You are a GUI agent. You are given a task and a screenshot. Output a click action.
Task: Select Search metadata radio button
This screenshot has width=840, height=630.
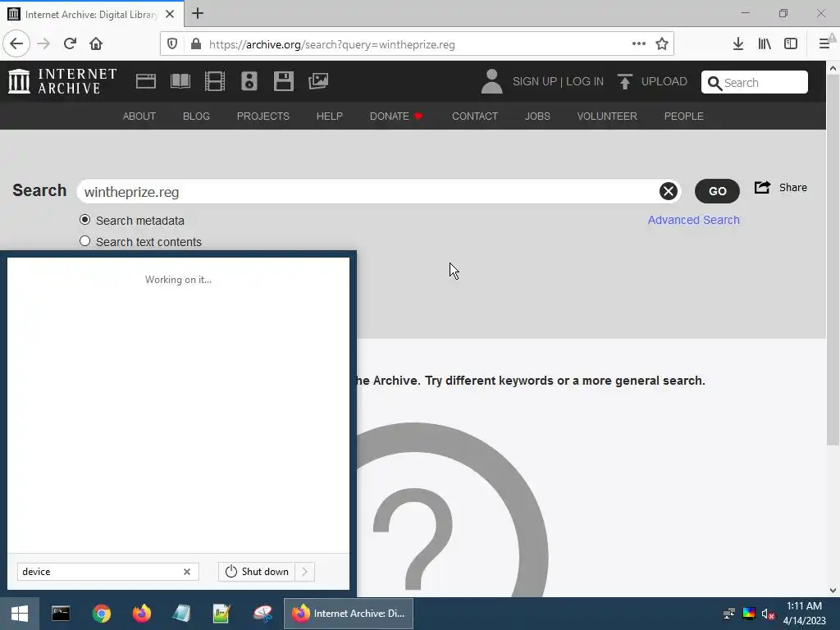[x=84, y=220]
